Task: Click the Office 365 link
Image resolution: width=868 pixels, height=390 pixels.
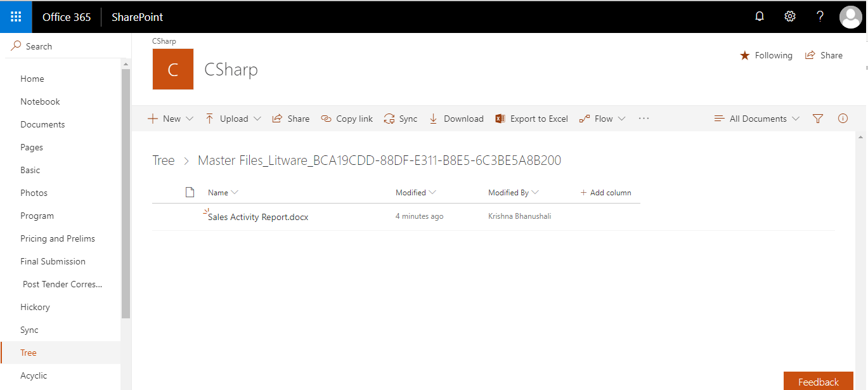Action: coord(67,17)
